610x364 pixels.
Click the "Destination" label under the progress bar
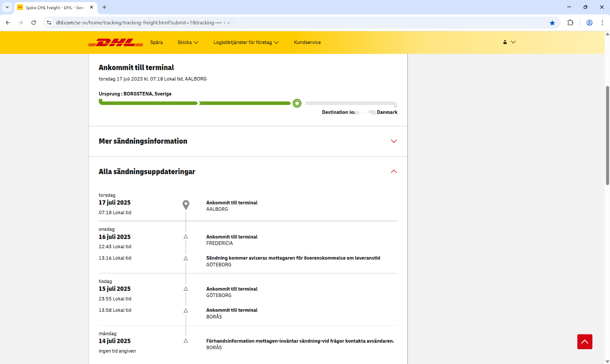pyautogui.click(x=335, y=112)
